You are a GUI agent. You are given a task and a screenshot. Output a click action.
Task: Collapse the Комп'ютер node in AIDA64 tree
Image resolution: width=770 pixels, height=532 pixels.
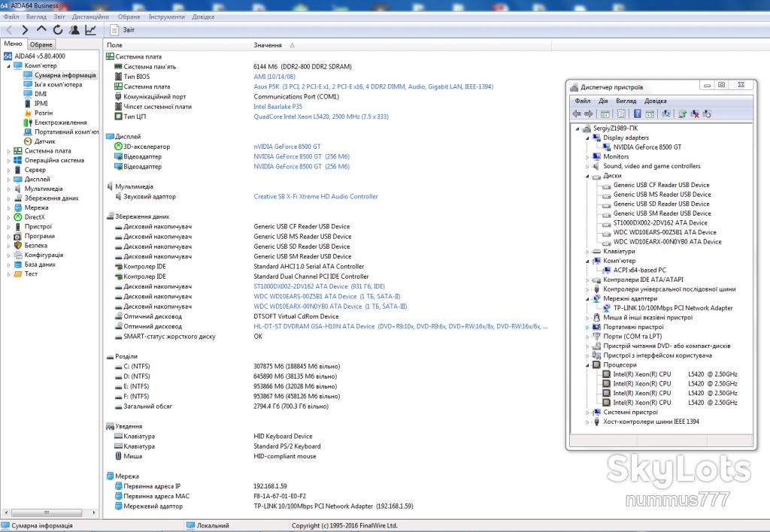point(8,66)
